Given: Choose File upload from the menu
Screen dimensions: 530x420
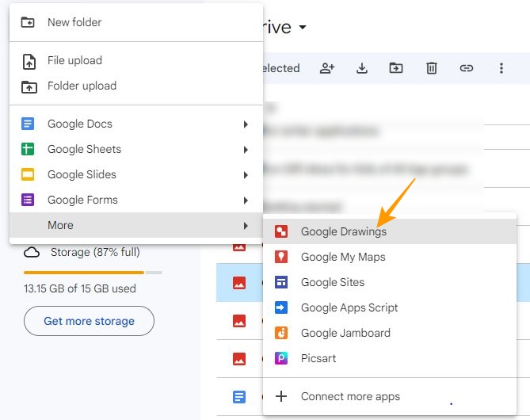Looking at the screenshot, I should (x=136, y=60).
